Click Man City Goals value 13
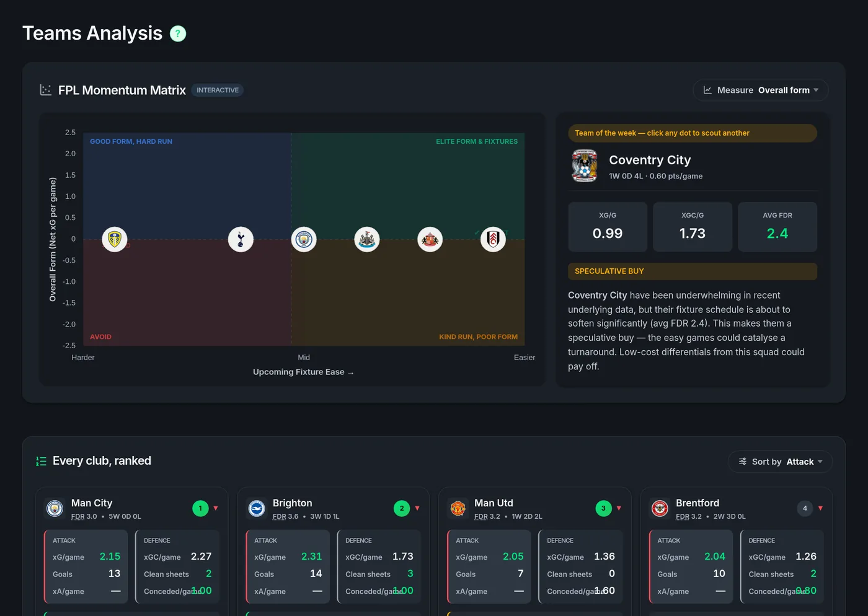Image resolution: width=868 pixels, height=616 pixels. click(115, 574)
